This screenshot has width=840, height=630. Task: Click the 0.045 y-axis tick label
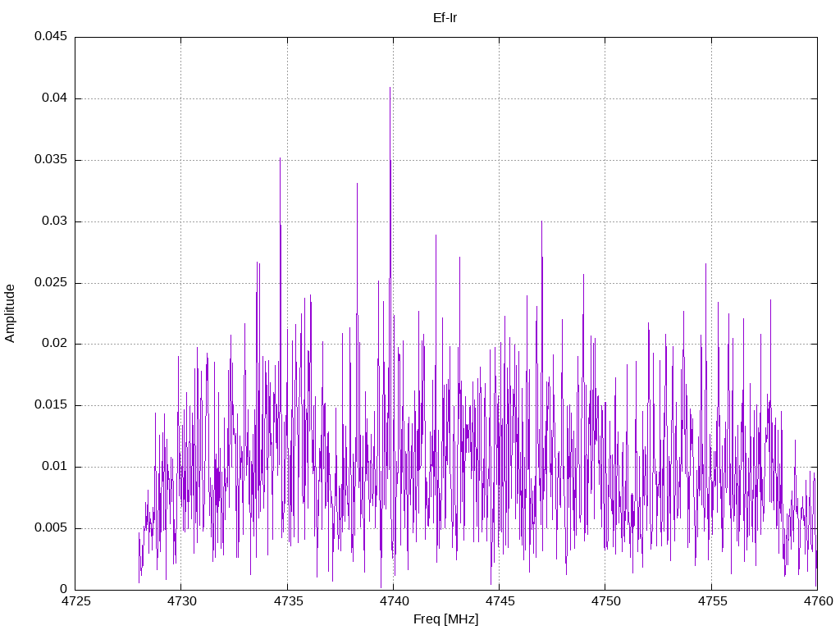[51, 36]
